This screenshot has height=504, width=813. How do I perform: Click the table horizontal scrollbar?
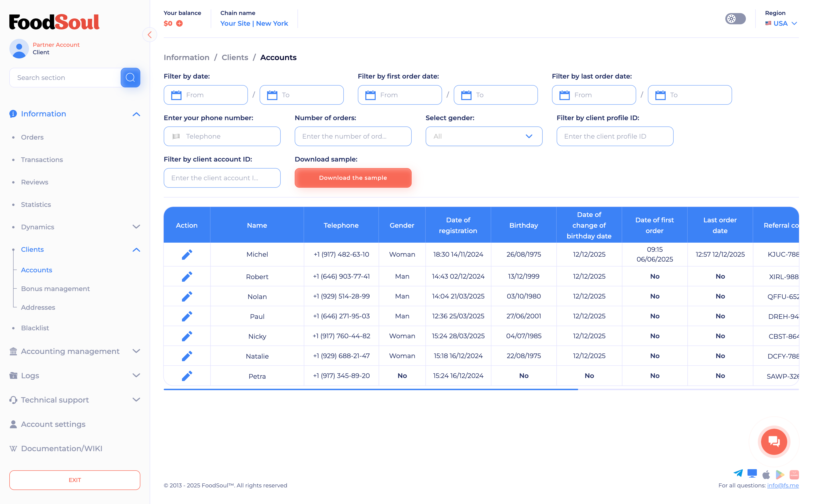[x=370, y=389]
